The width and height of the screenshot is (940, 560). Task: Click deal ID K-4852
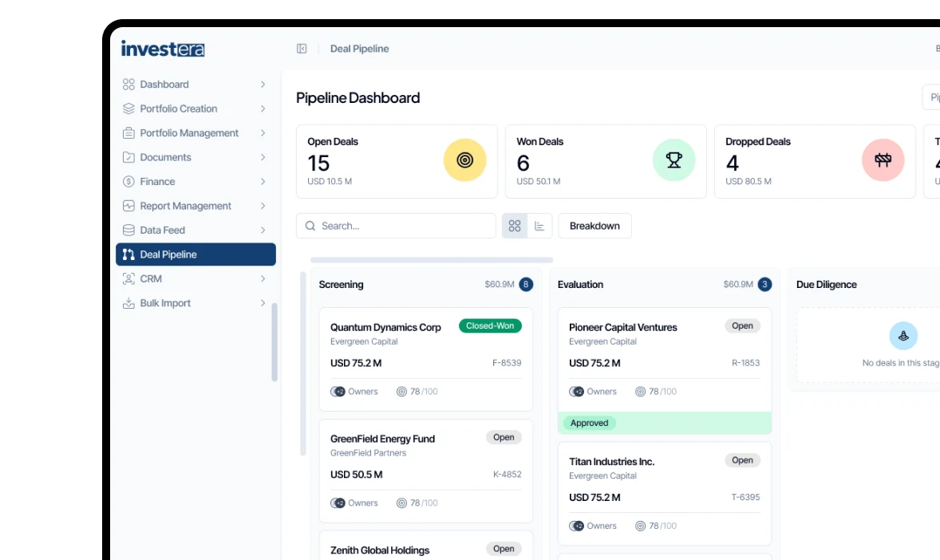click(508, 475)
